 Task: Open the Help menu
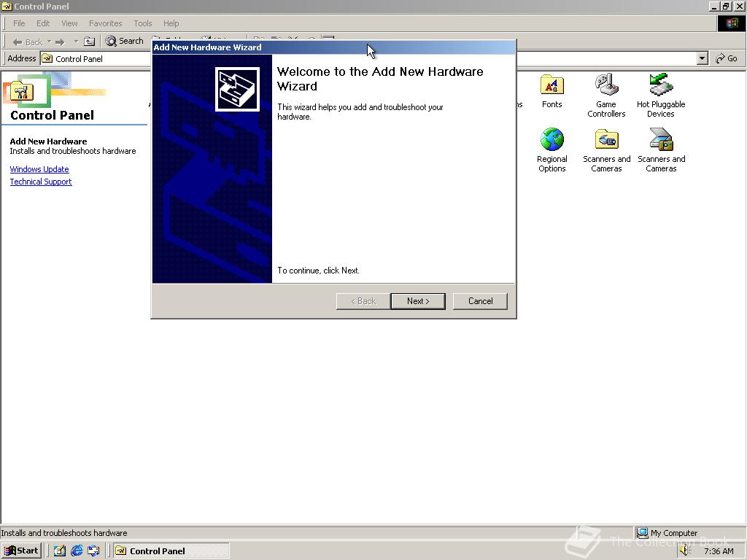tap(171, 23)
